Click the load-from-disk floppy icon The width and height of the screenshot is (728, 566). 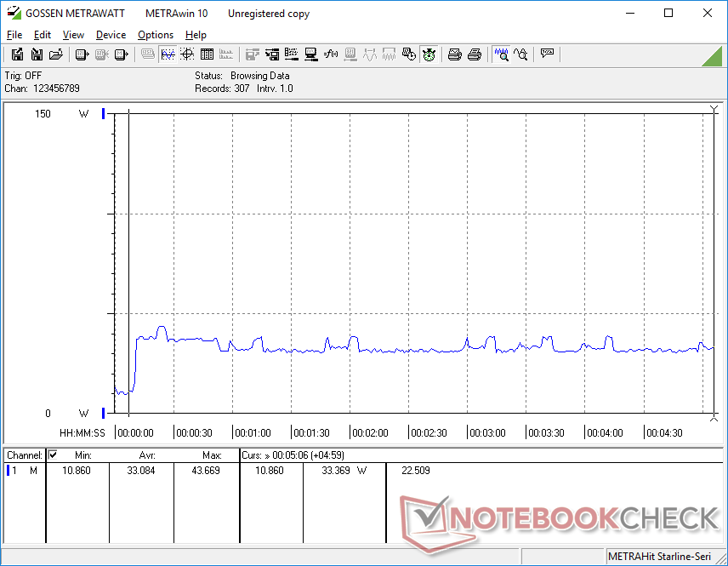37,54
